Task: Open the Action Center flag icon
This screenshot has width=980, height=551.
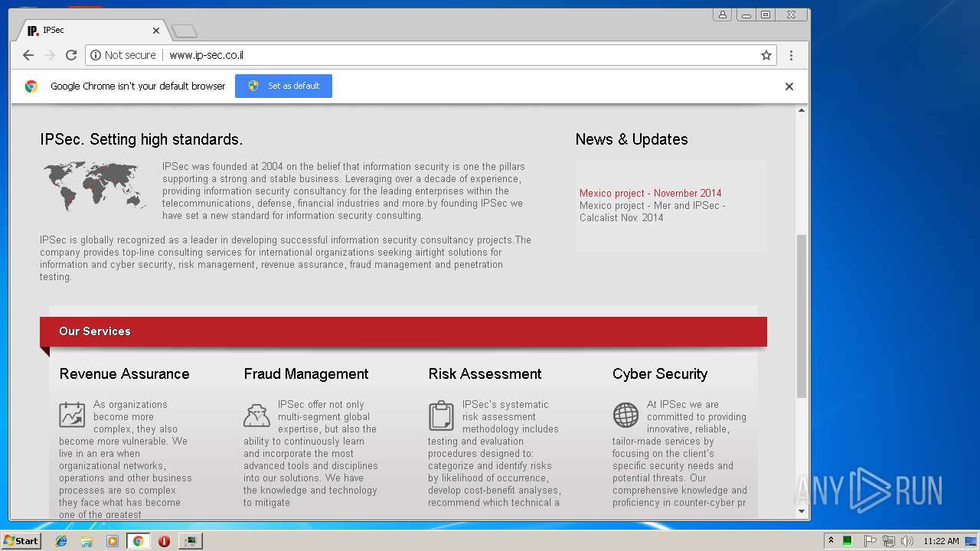Action: (870, 541)
